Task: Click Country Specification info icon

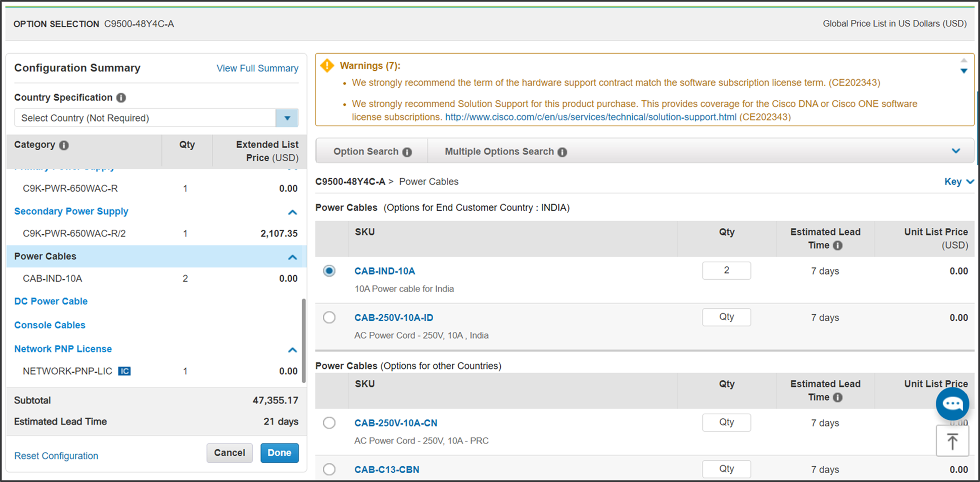Action: (x=121, y=98)
